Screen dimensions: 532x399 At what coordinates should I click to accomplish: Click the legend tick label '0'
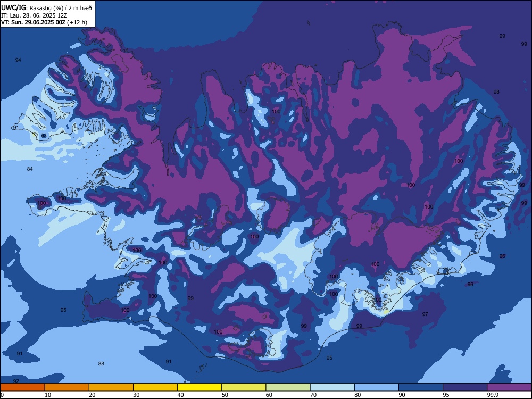click(x=2, y=395)
